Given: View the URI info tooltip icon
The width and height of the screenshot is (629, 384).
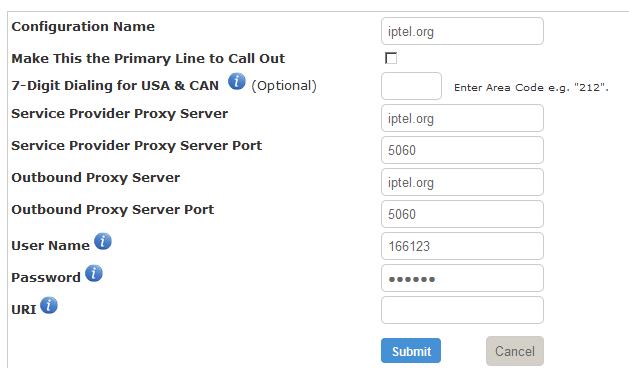Looking at the screenshot, I should [x=49, y=305].
